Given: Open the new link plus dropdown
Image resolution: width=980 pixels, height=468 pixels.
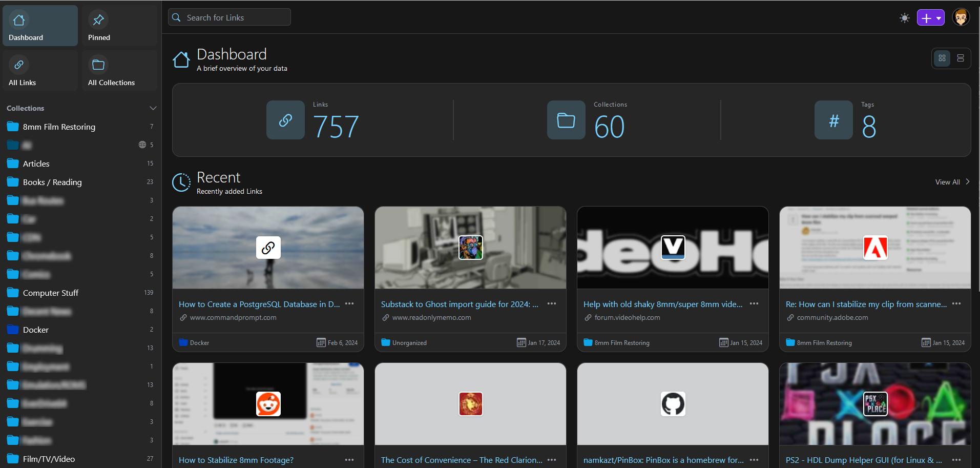Looking at the screenshot, I should [930, 18].
